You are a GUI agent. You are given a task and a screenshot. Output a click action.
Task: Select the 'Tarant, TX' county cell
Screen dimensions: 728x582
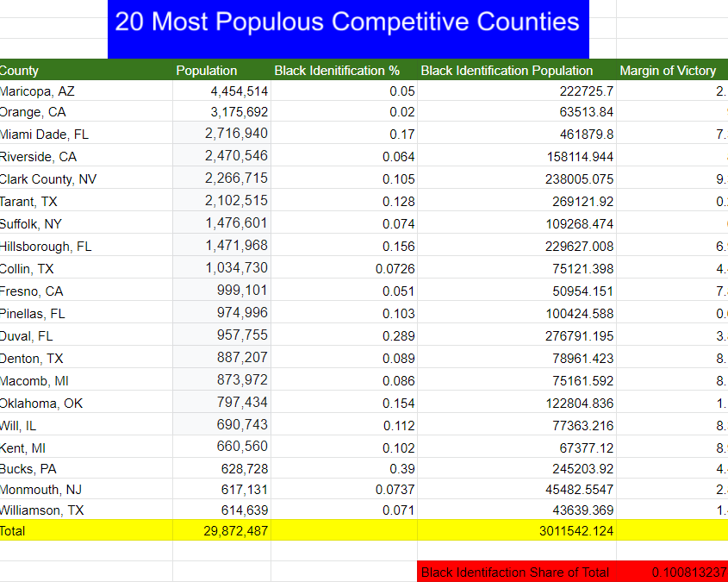pos(86,200)
